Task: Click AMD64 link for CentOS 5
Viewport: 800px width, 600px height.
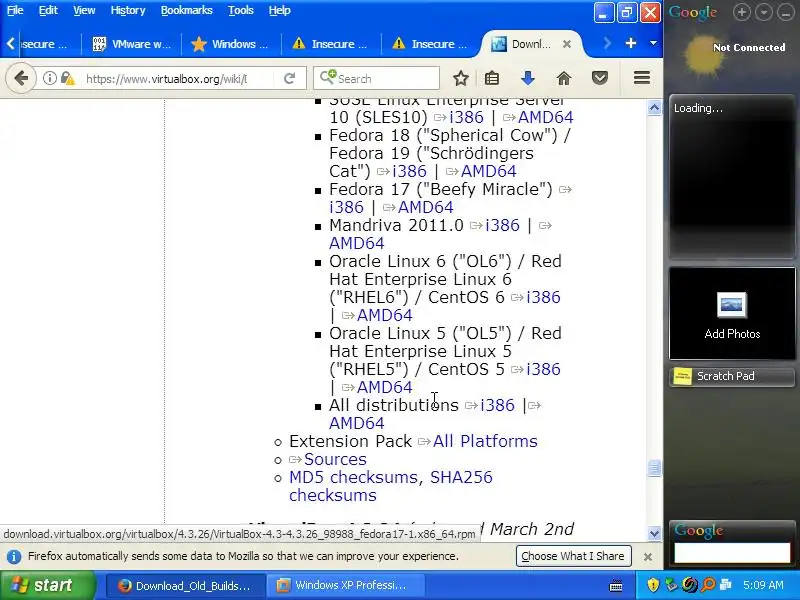Action: (385, 387)
